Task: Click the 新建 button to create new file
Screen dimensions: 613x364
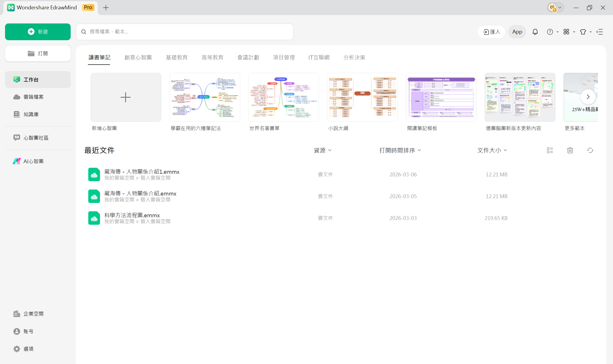Action: [38, 32]
